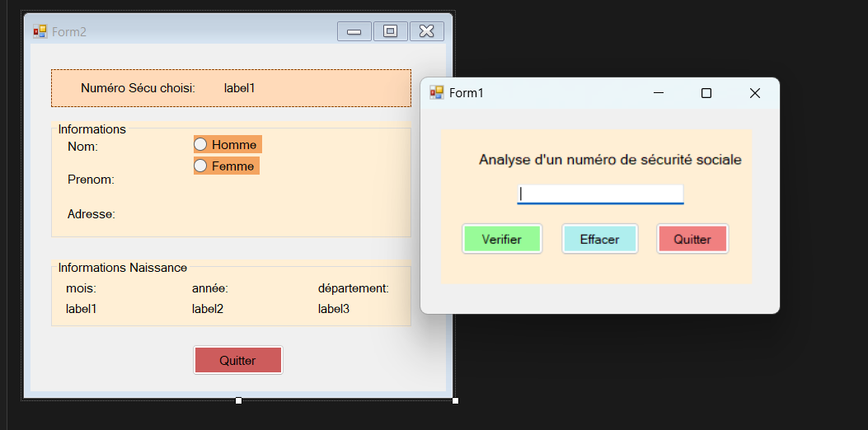The width and height of the screenshot is (868, 430).
Task: Focus the social security number text field
Action: 600,193
